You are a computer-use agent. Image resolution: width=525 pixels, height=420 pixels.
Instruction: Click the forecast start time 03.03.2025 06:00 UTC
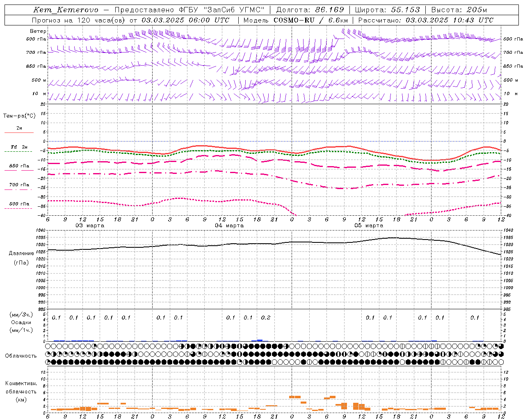(x=185, y=20)
